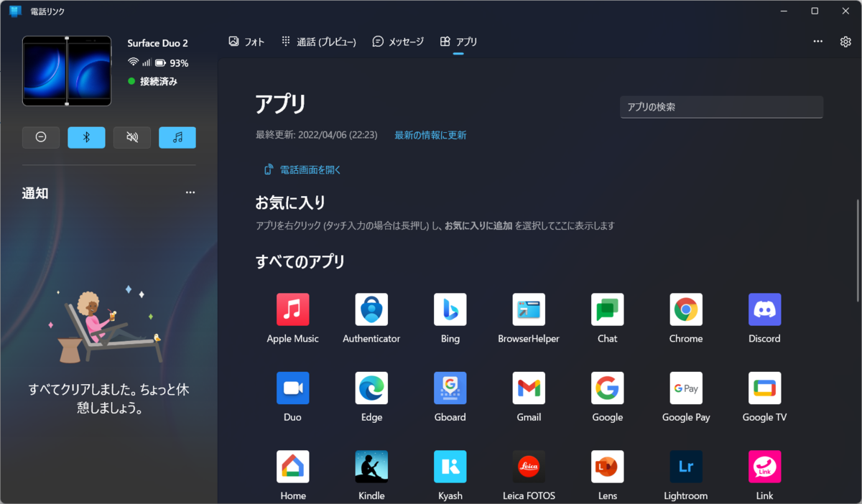Open notifications panel options ellipsis
The image size is (862, 504).
pos(190,192)
